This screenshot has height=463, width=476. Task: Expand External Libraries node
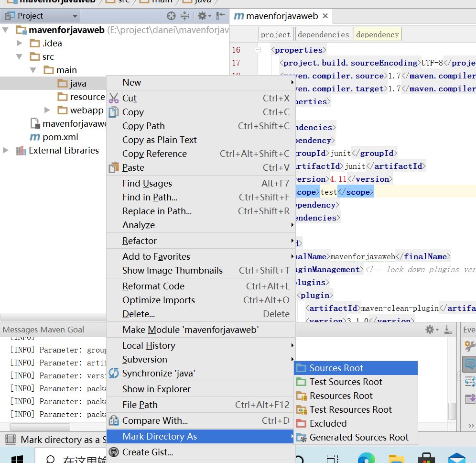point(5,150)
